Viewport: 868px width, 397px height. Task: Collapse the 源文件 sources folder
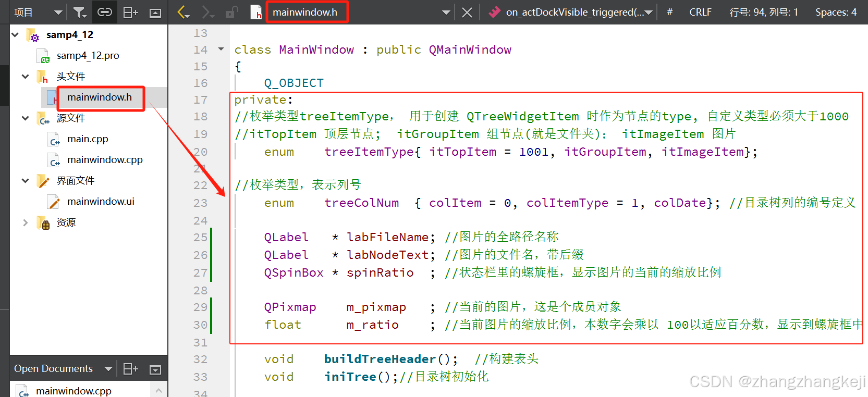[x=25, y=118]
